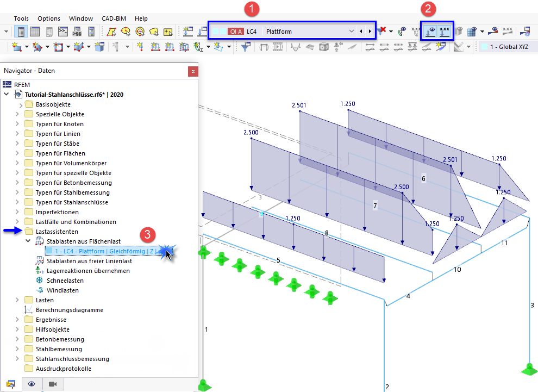Click the new surface load icon
The width and height of the screenshot is (538, 392).
(x=170, y=47)
